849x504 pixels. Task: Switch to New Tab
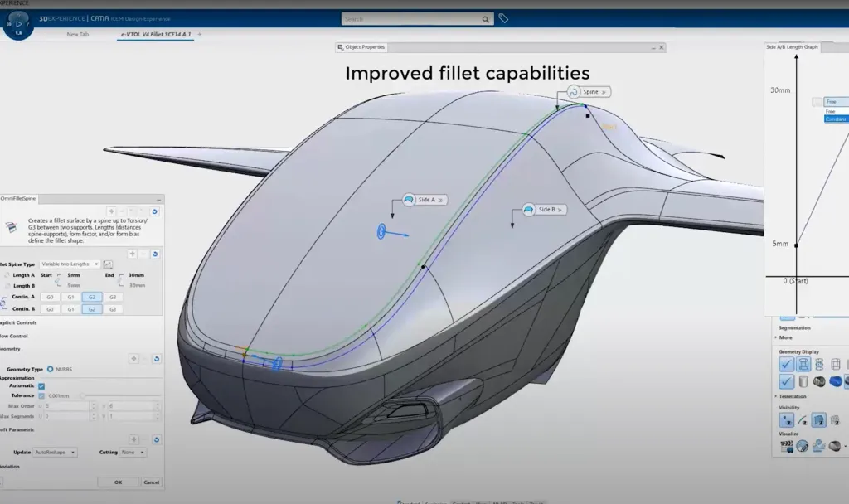tap(78, 35)
